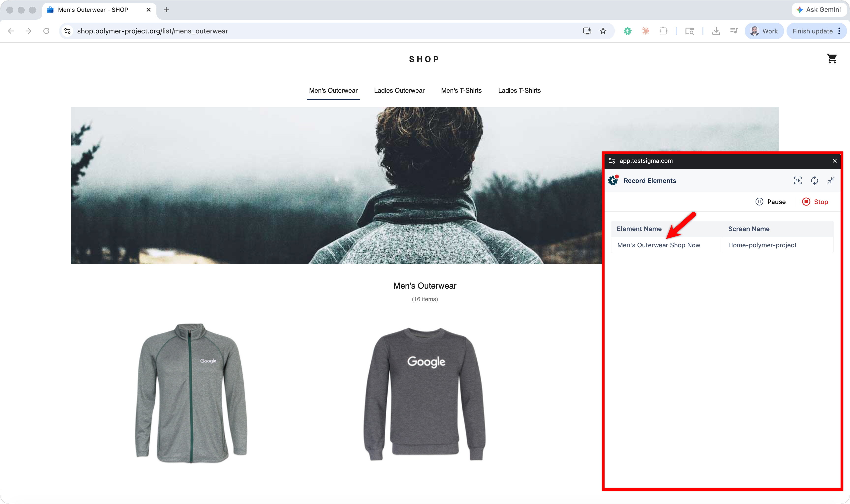Click the install app icon in address bar
The image size is (850, 504).
tap(587, 31)
